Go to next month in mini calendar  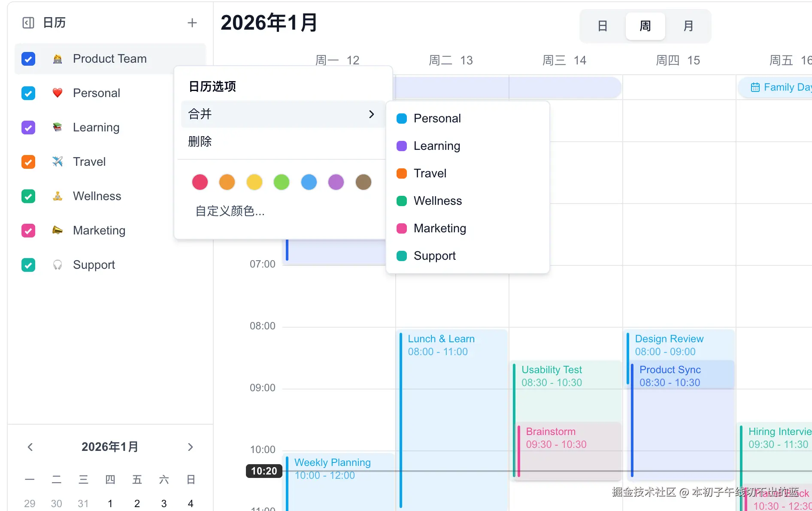[x=191, y=447]
